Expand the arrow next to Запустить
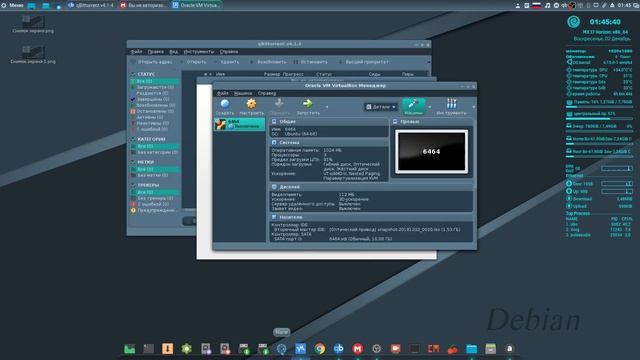 click(x=327, y=107)
